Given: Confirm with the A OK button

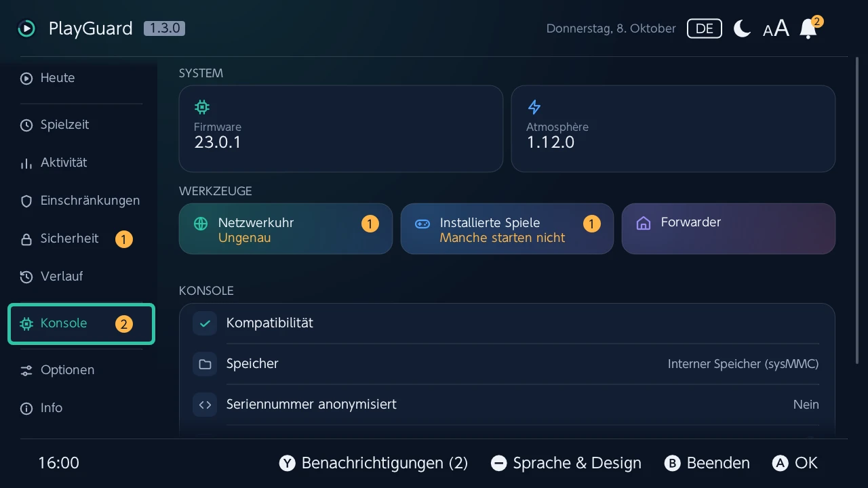Looking at the screenshot, I should click(795, 463).
